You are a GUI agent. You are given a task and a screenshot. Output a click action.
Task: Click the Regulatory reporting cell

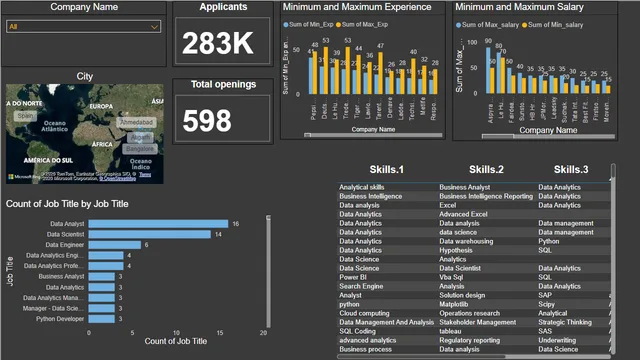[469, 340]
